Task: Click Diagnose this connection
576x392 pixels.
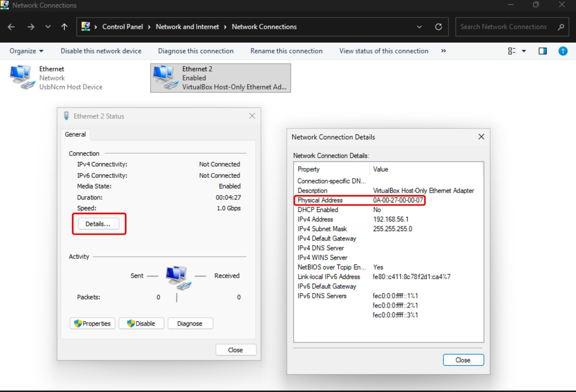Action: pyautogui.click(x=195, y=51)
